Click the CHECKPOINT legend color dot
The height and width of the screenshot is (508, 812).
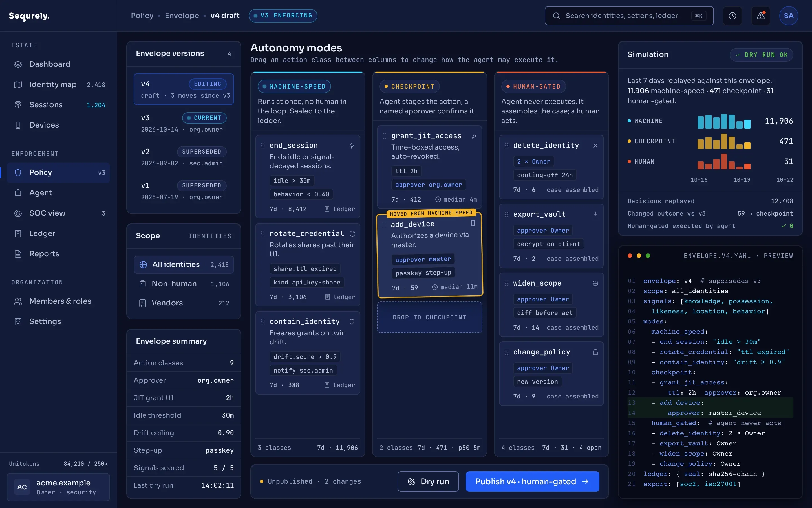tap(629, 141)
